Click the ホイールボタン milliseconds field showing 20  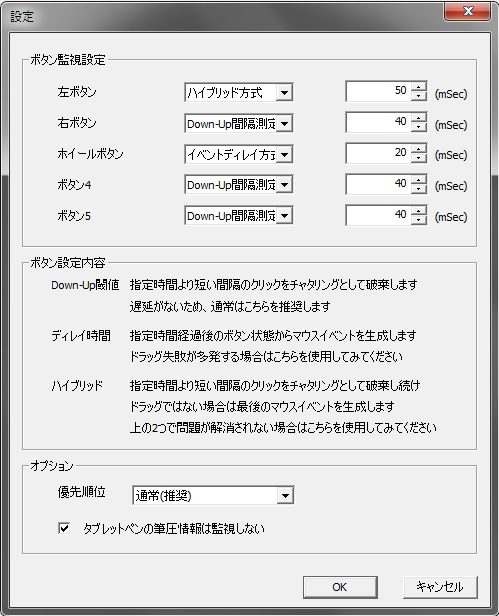[x=379, y=153]
